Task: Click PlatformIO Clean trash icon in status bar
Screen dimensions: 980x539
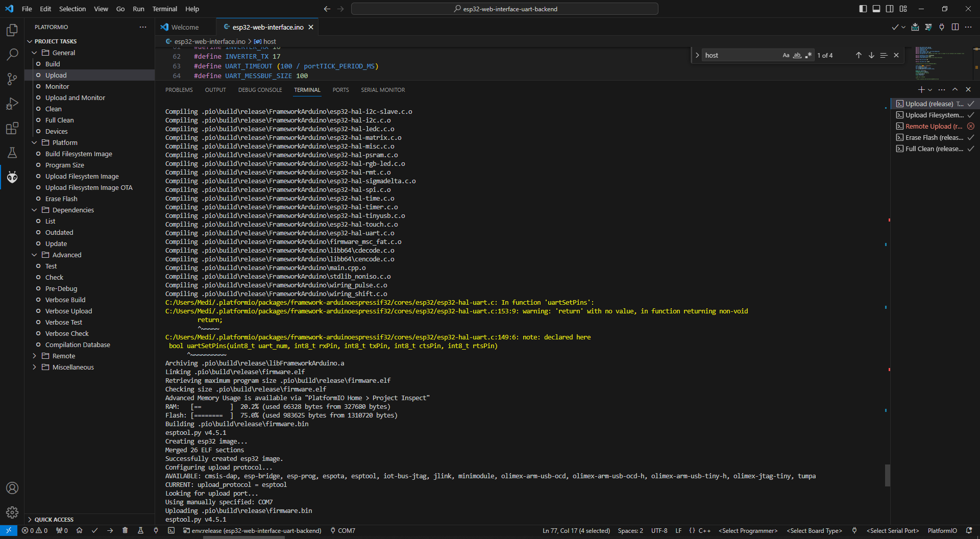Action: click(x=125, y=531)
